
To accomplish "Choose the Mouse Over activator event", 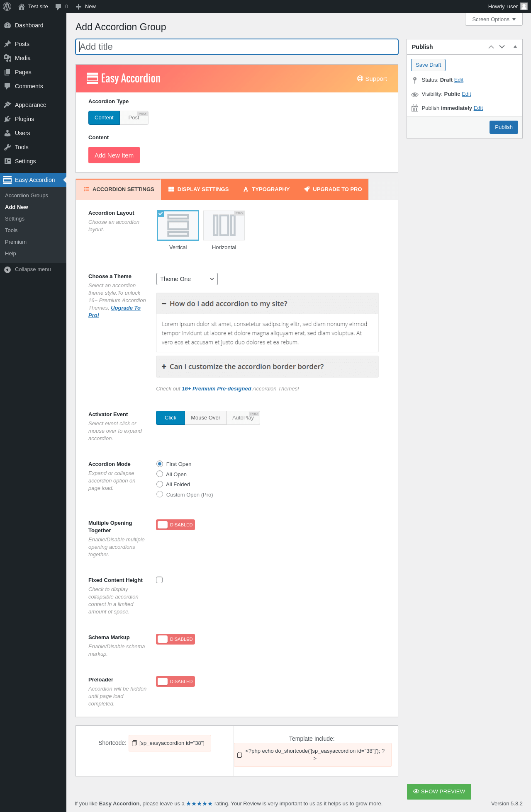I will pyautogui.click(x=206, y=418).
